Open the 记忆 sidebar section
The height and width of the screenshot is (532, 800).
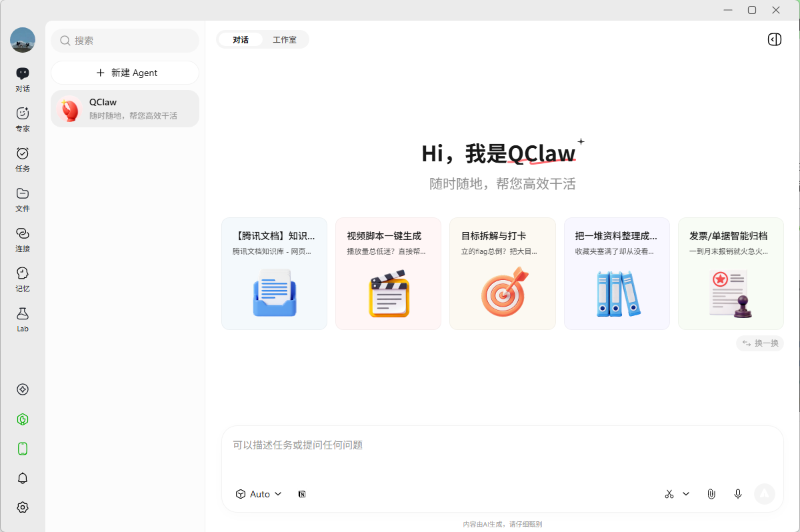[x=23, y=279]
